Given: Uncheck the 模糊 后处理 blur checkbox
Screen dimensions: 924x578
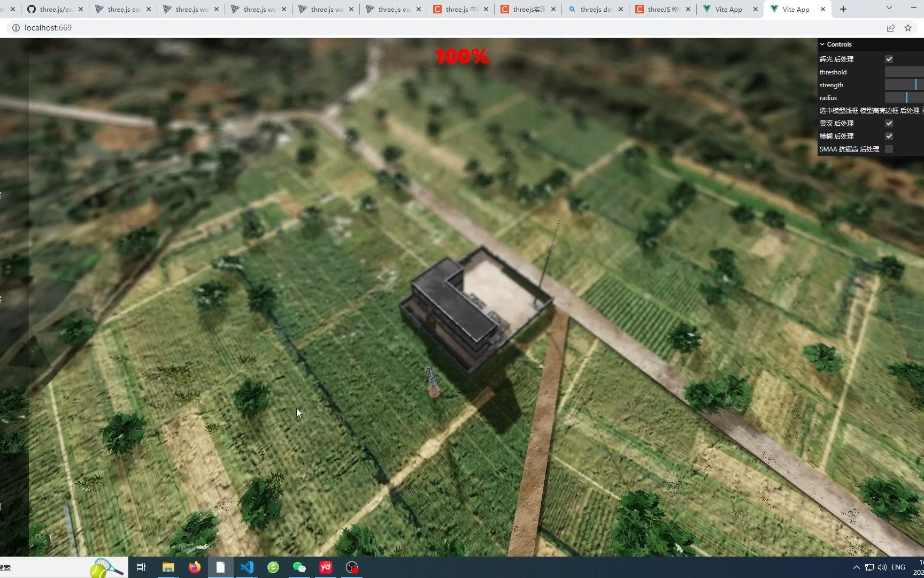Looking at the screenshot, I should coord(889,136).
